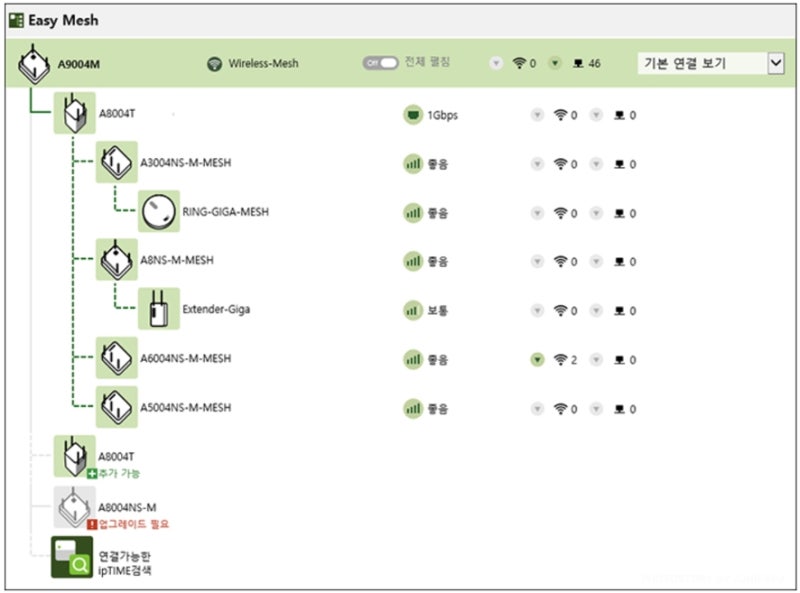800x593 pixels.
Task: Select the RING-GIGA-MESH device icon
Action: (159, 211)
